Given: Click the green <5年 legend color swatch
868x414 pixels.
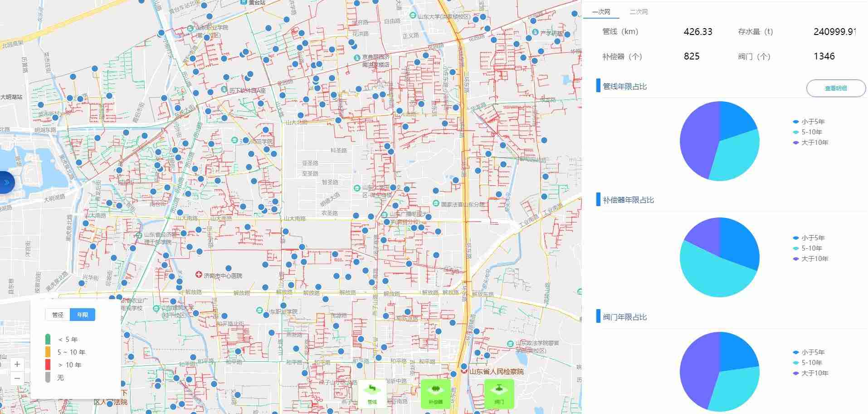Looking at the screenshot, I should (x=48, y=340).
